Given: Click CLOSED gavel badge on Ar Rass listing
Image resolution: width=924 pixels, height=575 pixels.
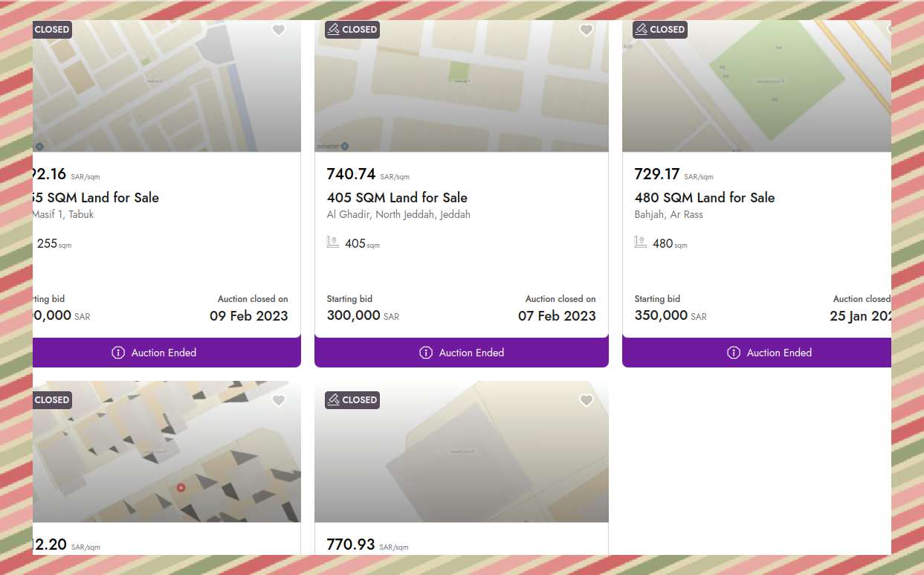Looking at the screenshot, I should pyautogui.click(x=660, y=30).
